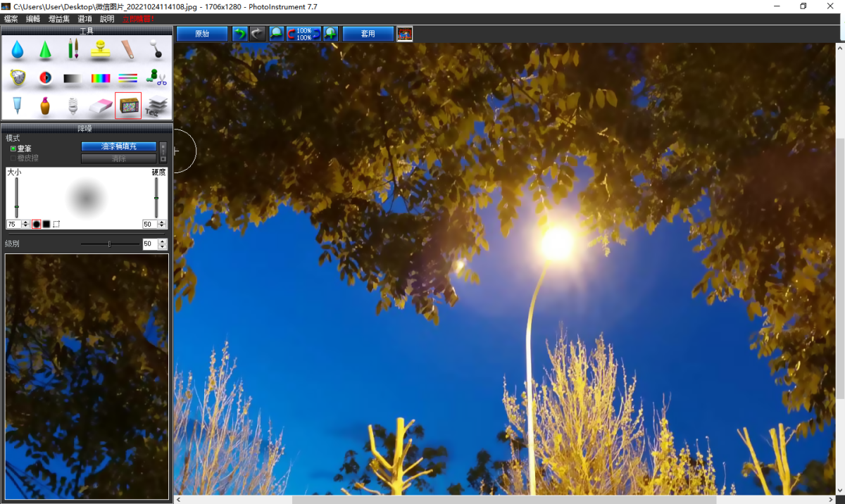
Task: Change the 級別 level spinner value
Action: [x=163, y=244]
